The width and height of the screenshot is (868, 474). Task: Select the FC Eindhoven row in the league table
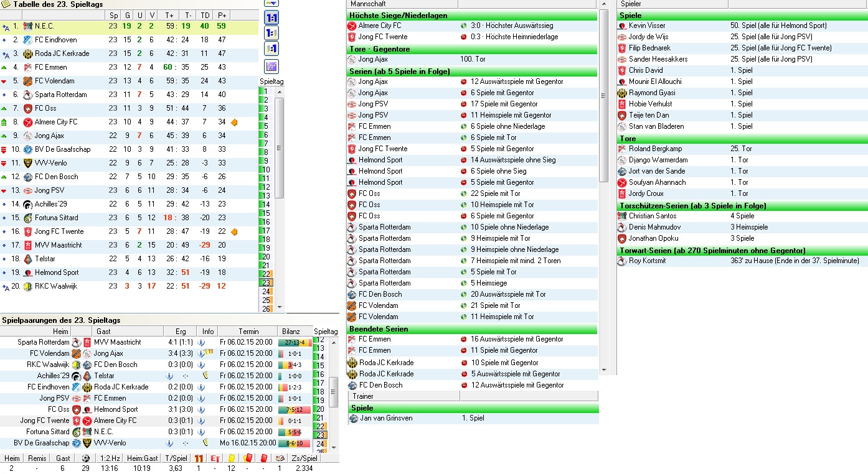click(129, 40)
